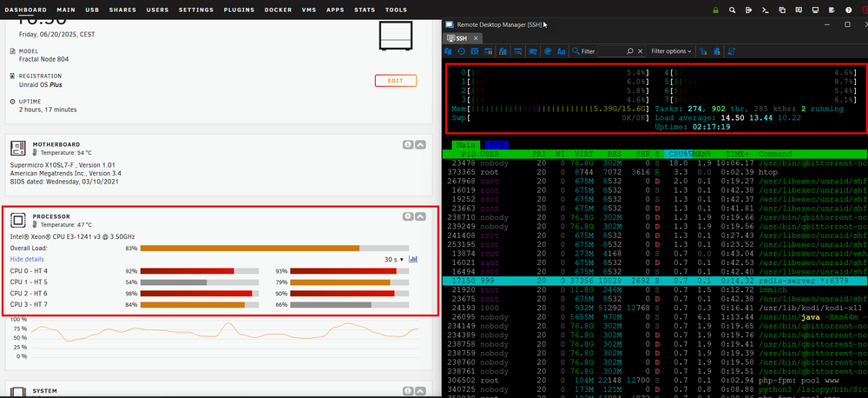Collapse the Processor panel with chevron
The width and height of the screenshot is (868, 398).
(420, 216)
